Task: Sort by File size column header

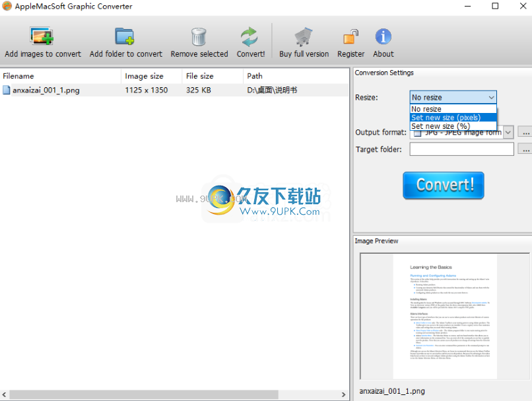Action: 213,76
